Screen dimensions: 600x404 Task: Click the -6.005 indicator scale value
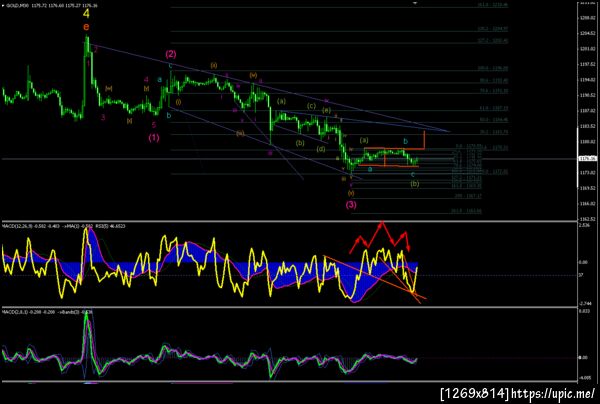585,378
